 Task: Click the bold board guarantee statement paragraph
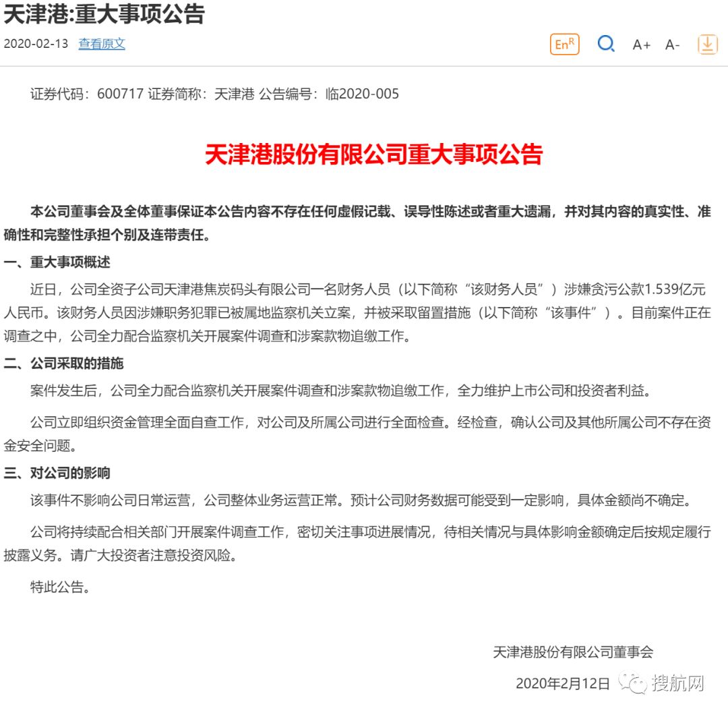click(357, 223)
